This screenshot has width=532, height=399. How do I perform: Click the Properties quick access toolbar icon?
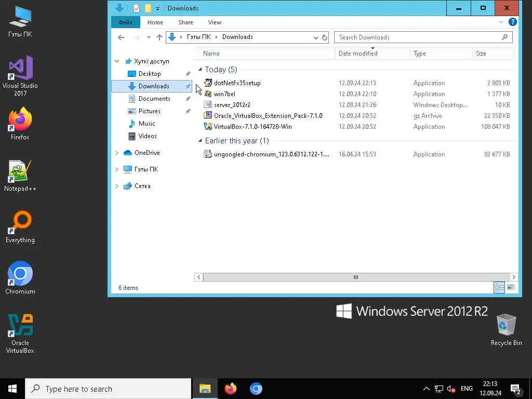(x=137, y=8)
